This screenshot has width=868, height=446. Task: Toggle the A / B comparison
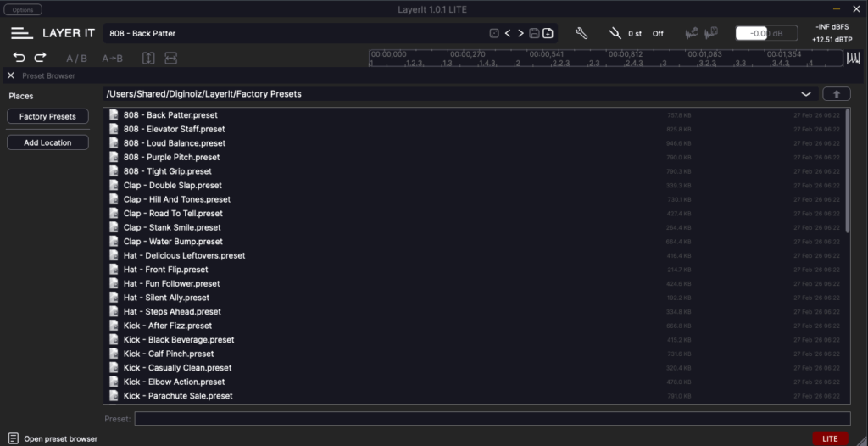(x=77, y=59)
